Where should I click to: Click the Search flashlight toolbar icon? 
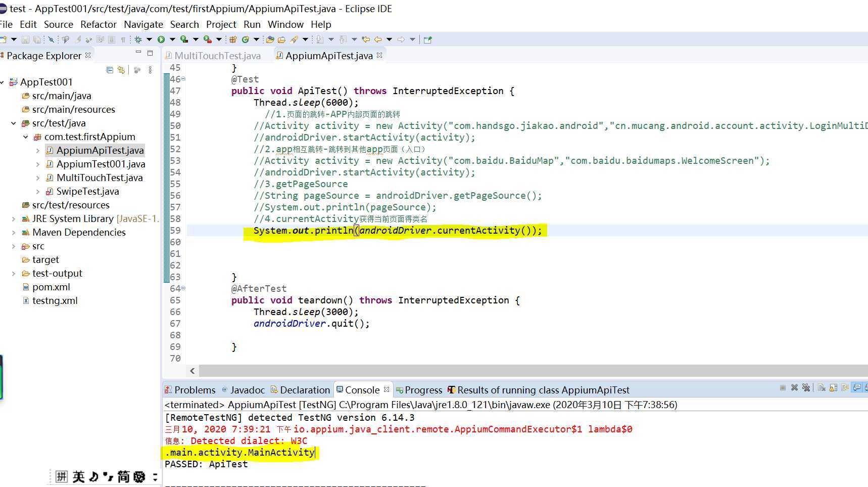[x=294, y=39]
